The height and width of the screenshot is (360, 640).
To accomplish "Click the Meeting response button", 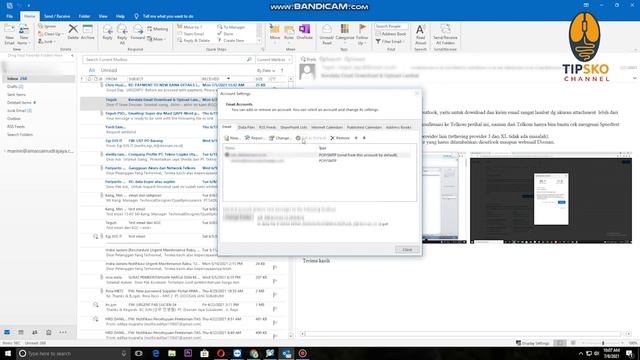I will click(x=158, y=29).
